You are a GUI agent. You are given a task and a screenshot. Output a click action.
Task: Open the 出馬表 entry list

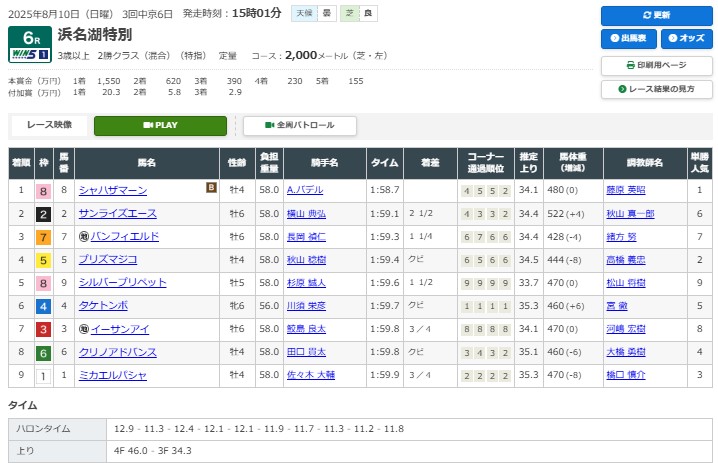(628, 39)
